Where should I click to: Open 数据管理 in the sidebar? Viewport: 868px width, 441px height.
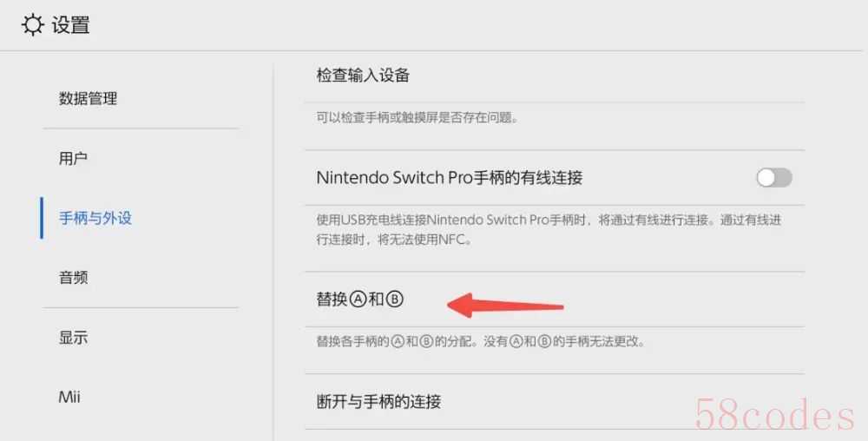(x=88, y=98)
